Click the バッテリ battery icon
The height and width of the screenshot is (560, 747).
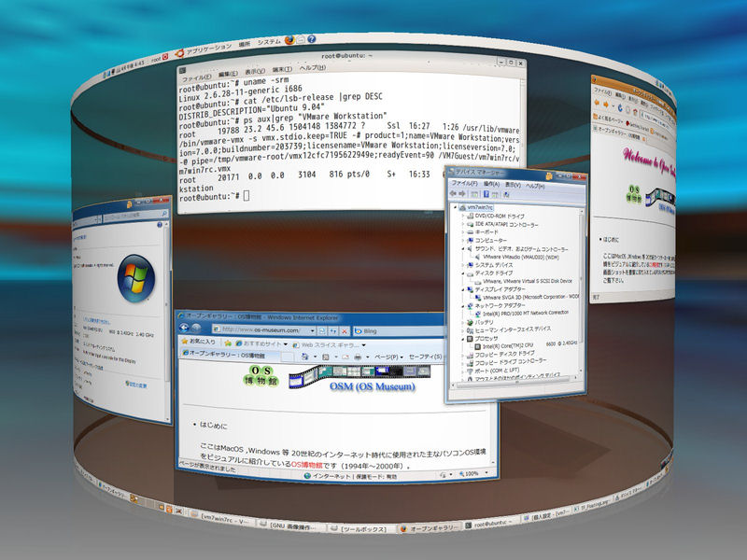pyautogui.click(x=470, y=322)
